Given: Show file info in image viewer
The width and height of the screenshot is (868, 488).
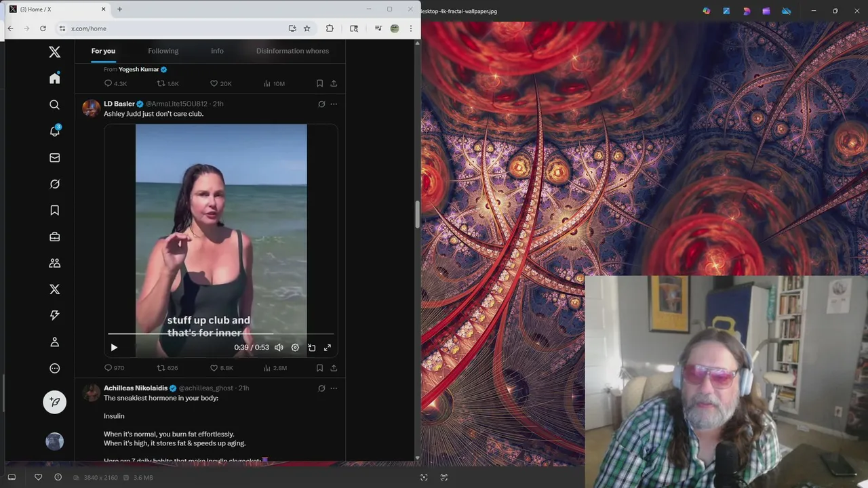Looking at the screenshot, I should click(x=58, y=477).
